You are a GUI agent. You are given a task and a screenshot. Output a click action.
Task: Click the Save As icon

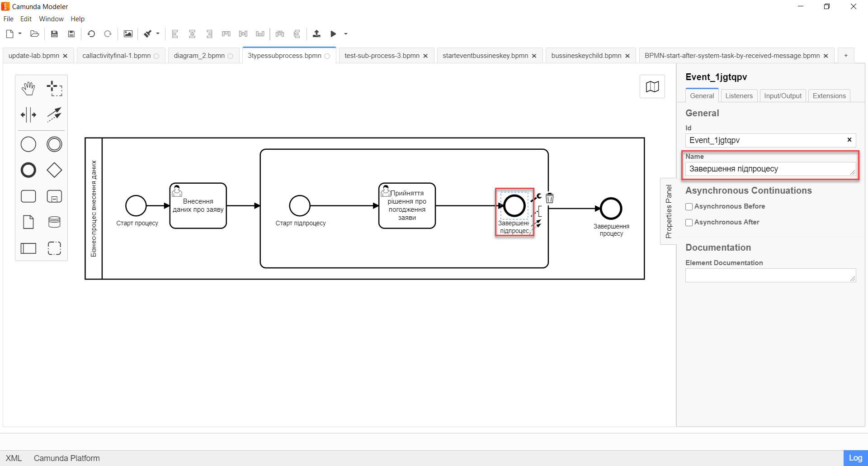(x=71, y=34)
